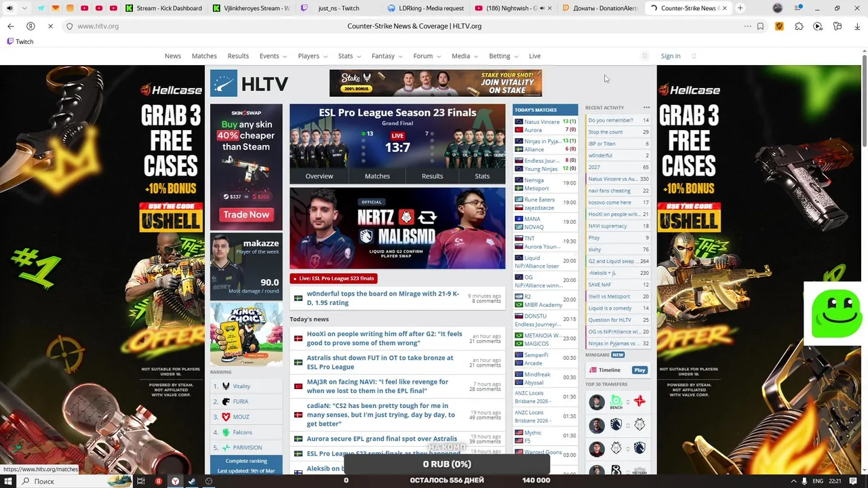
Task: Open ESL Pro League Overview tab
Action: coord(319,176)
